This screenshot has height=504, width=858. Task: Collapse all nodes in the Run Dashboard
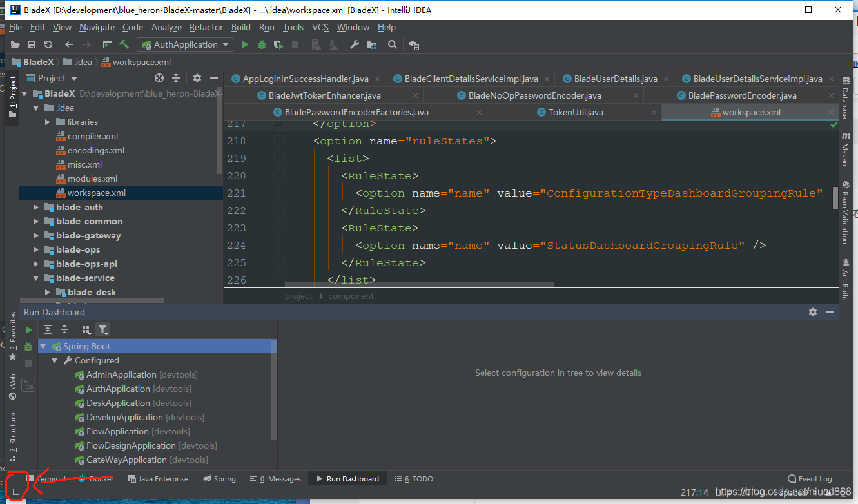tap(64, 330)
